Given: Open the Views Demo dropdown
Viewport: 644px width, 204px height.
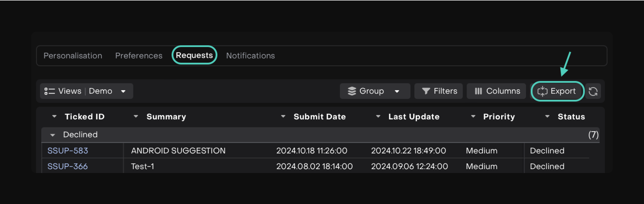Looking at the screenshot, I should (x=86, y=91).
